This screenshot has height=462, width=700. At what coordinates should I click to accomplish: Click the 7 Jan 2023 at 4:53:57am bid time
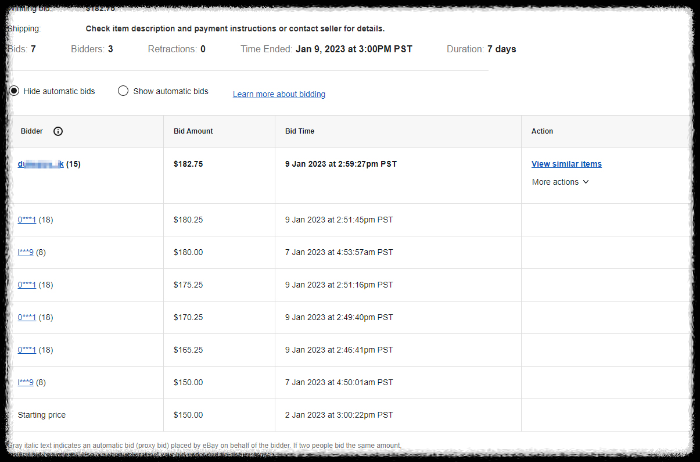[x=339, y=252]
